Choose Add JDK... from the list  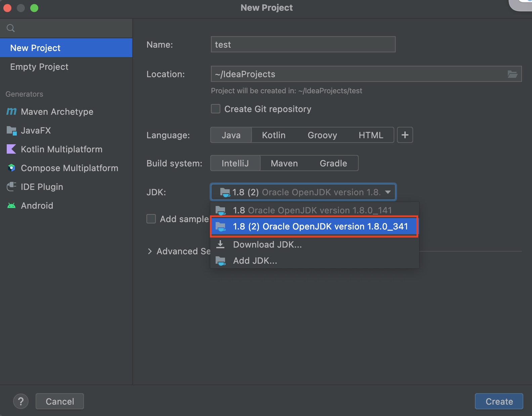(314, 261)
